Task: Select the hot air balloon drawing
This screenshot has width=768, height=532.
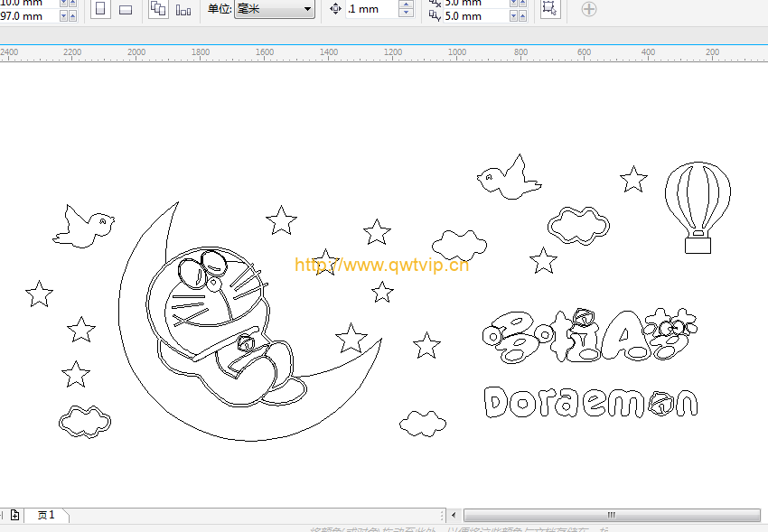Action: [x=698, y=208]
